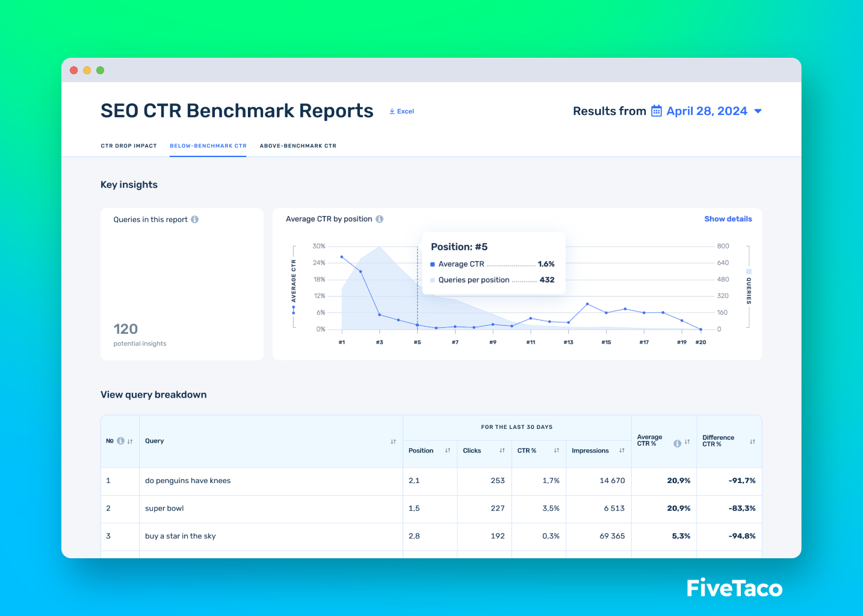863x616 pixels.
Task: Select the query 'do penguins have knees'
Action: tap(188, 481)
